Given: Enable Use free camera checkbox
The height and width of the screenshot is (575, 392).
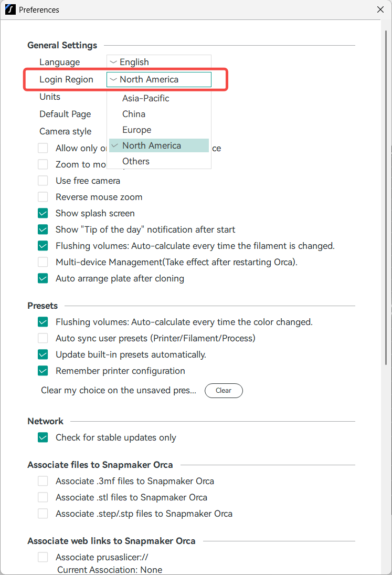Looking at the screenshot, I should tap(43, 181).
